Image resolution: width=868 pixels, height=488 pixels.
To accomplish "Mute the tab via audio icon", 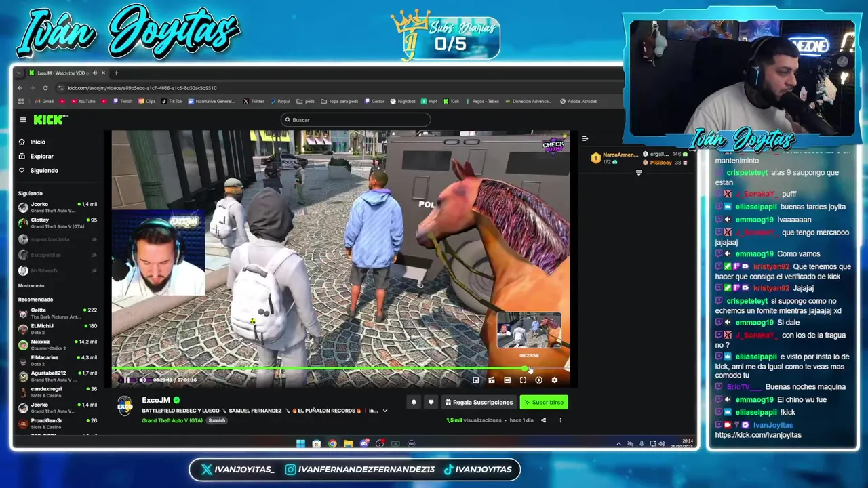I will 95,73.
